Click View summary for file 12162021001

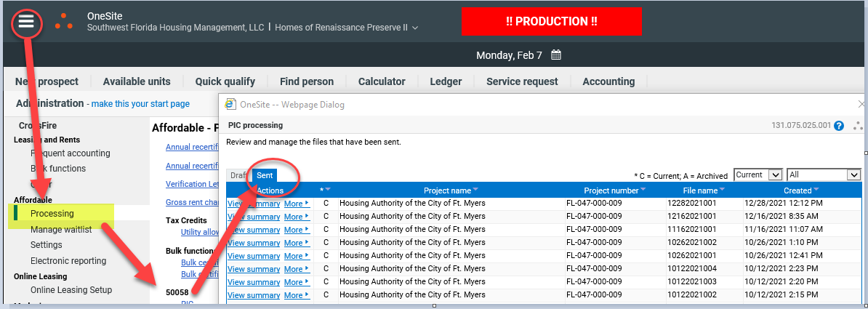point(254,217)
